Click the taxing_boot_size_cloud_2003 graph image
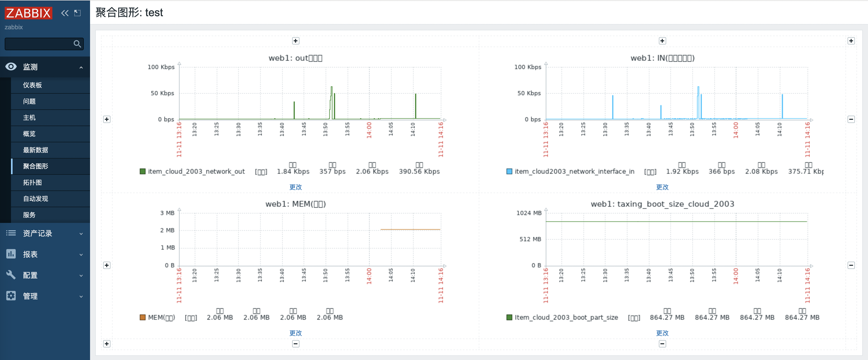868x360 pixels. [x=662, y=261]
